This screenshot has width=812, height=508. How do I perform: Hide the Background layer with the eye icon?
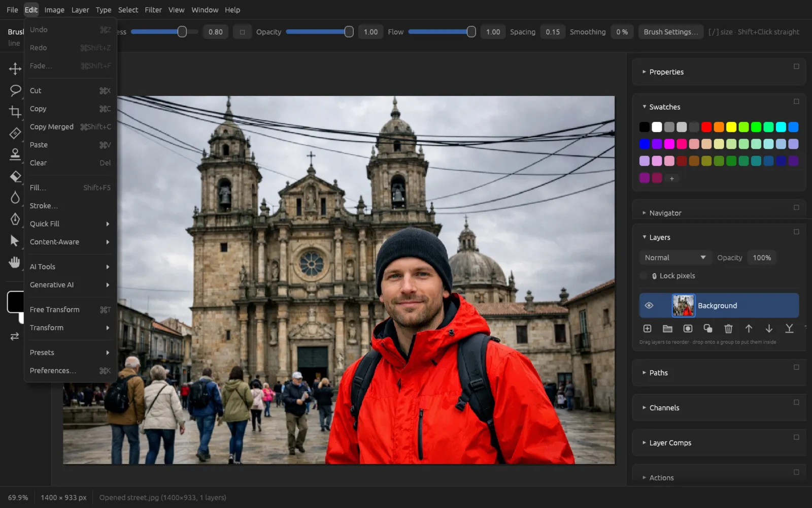[649, 305]
